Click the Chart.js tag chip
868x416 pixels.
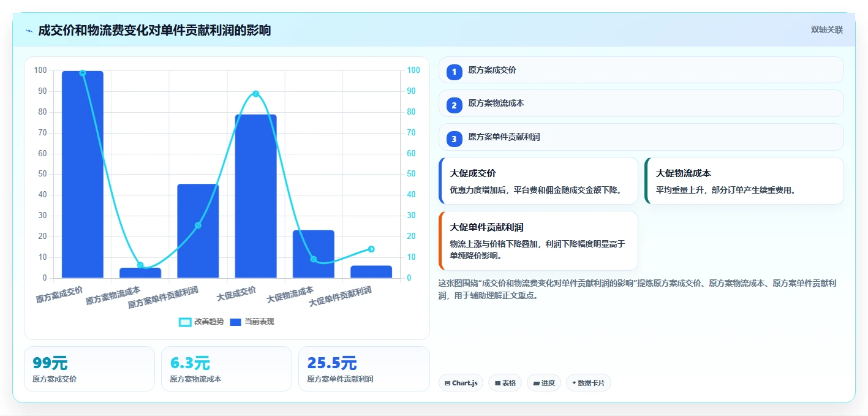(x=461, y=383)
